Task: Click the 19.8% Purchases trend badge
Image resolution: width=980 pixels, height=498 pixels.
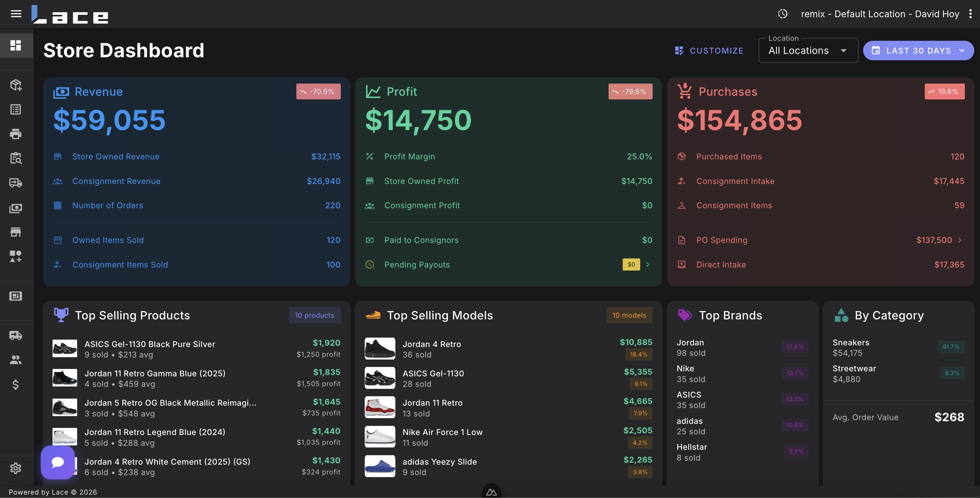Action: [945, 91]
